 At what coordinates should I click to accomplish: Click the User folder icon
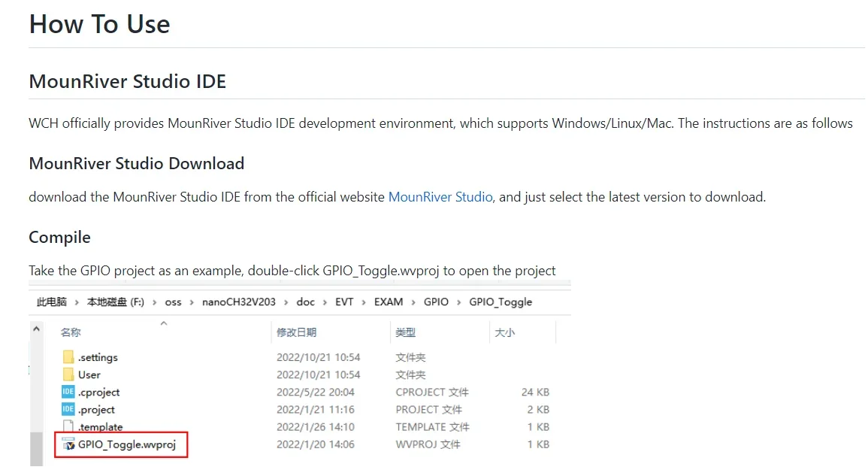pos(68,374)
